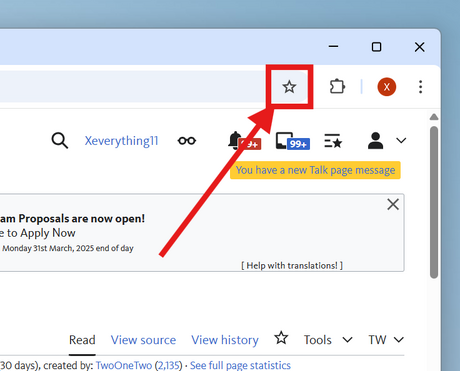
Task: Click the page vertical scrollbar thumb
Action: click(x=434, y=202)
